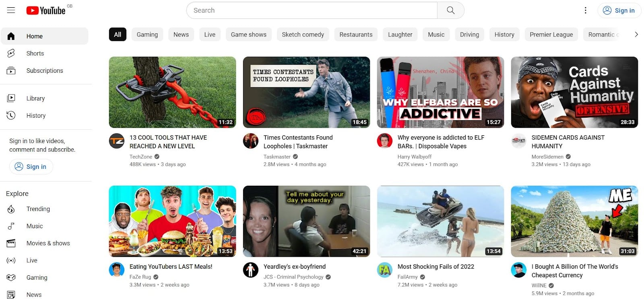Open Library via its sidebar icon

[x=11, y=98]
